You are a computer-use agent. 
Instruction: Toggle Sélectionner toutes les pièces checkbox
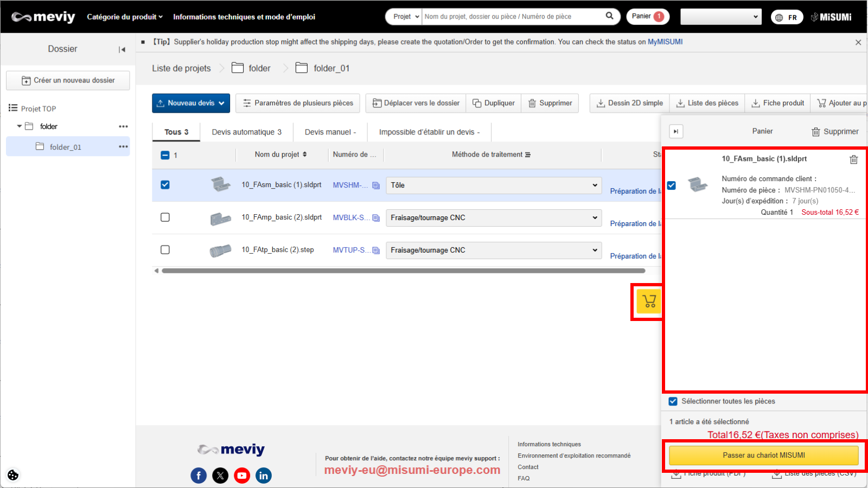pos(673,401)
